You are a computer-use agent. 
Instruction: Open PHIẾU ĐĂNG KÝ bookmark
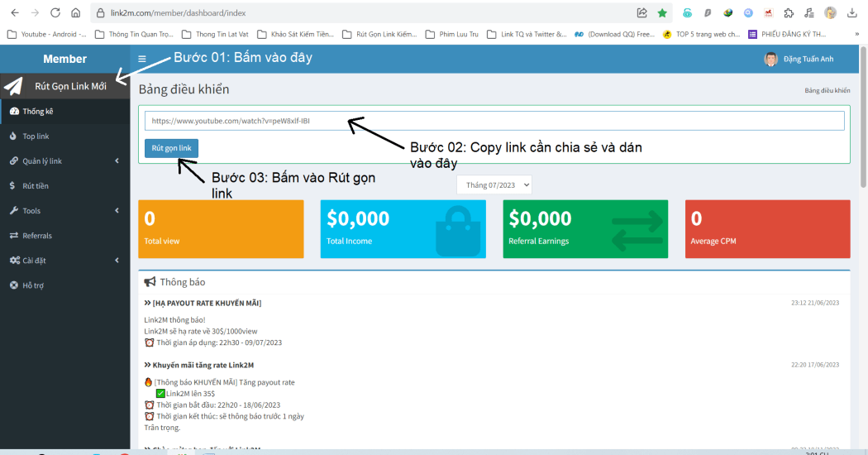[x=787, y=35]
